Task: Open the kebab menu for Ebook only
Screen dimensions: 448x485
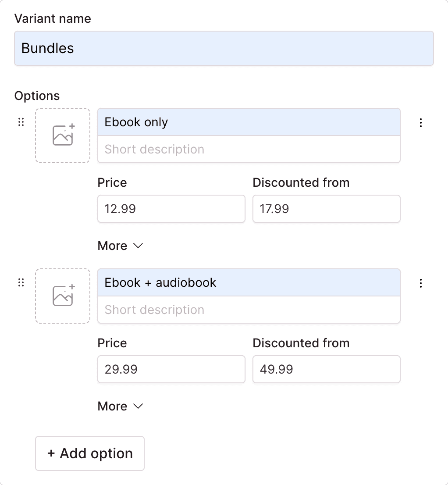Action: tap(421, 123)
